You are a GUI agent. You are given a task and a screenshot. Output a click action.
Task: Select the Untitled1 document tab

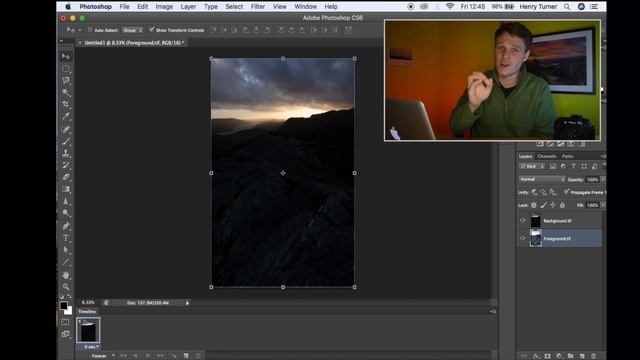point(131,42)
